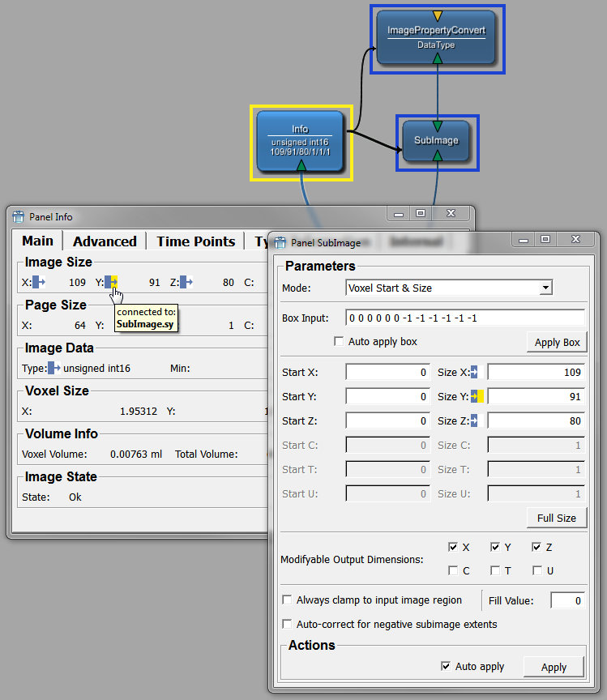Click the data Type connection icon

pos(54,368)
